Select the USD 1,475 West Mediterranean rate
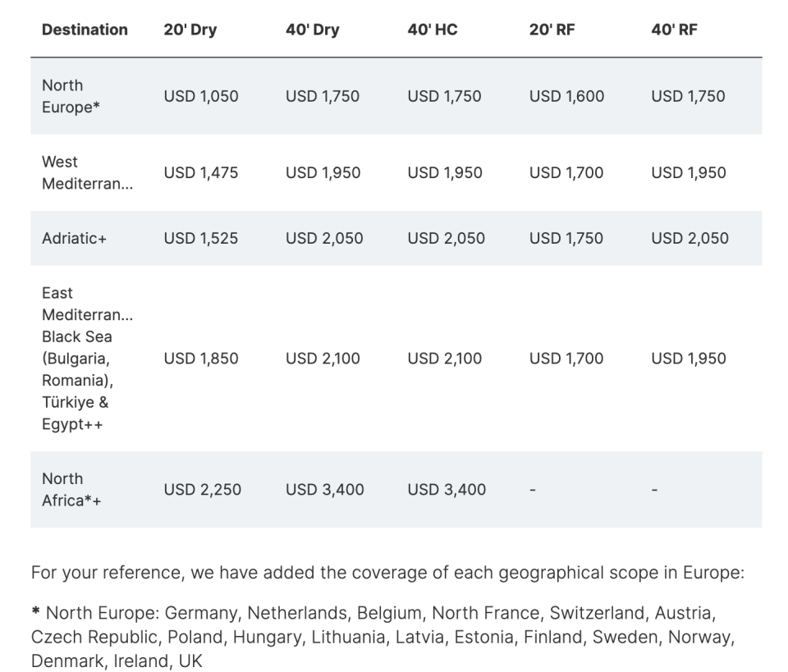788x672 pixels. tap(201, 172)
